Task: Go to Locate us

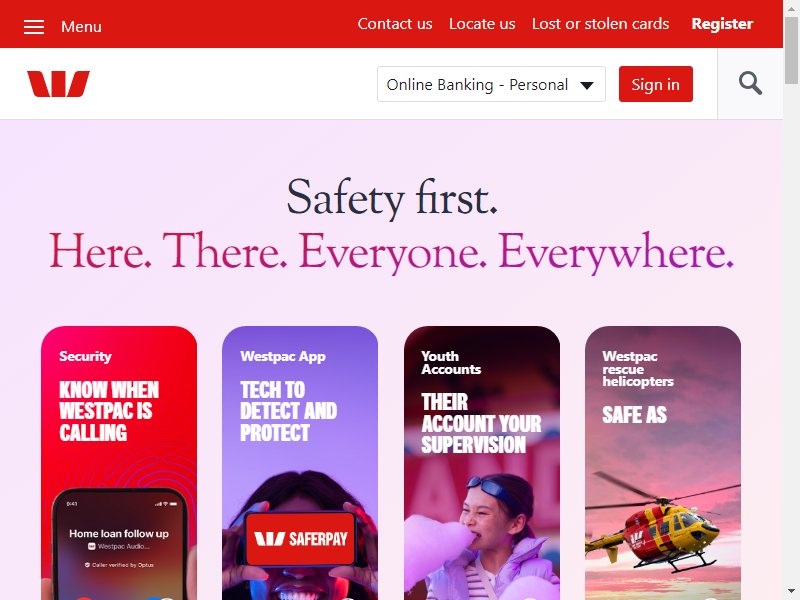Action: tap(482, 24)
